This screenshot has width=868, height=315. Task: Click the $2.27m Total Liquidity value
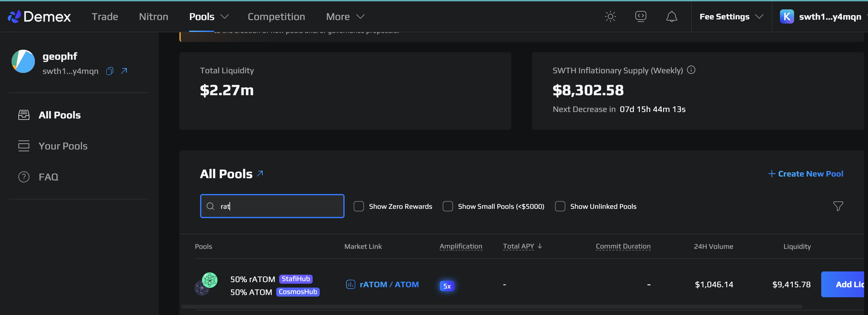click(227, 90)
